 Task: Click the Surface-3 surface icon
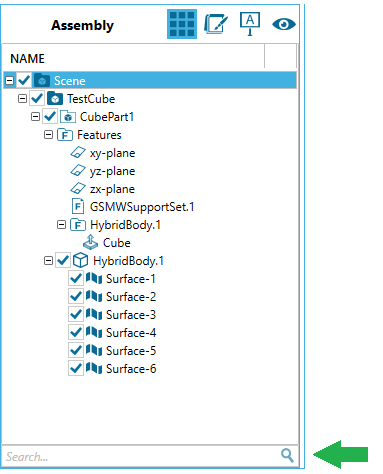point(94,314)
